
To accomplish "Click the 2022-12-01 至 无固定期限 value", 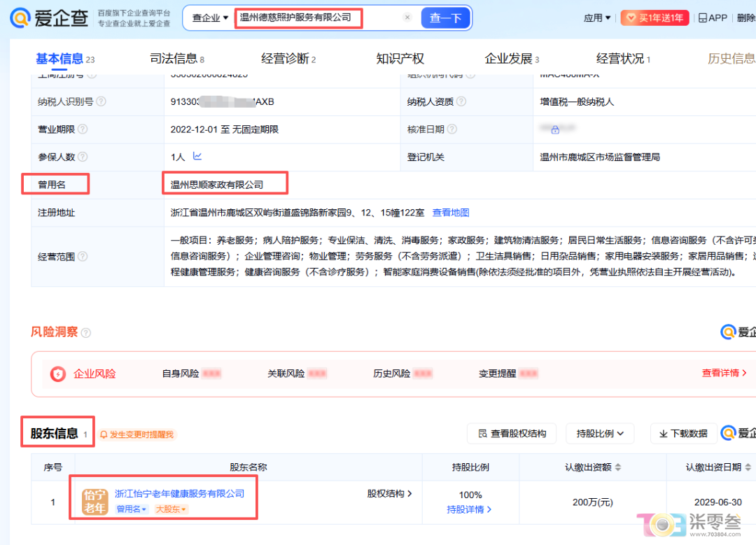I will 225,129.
